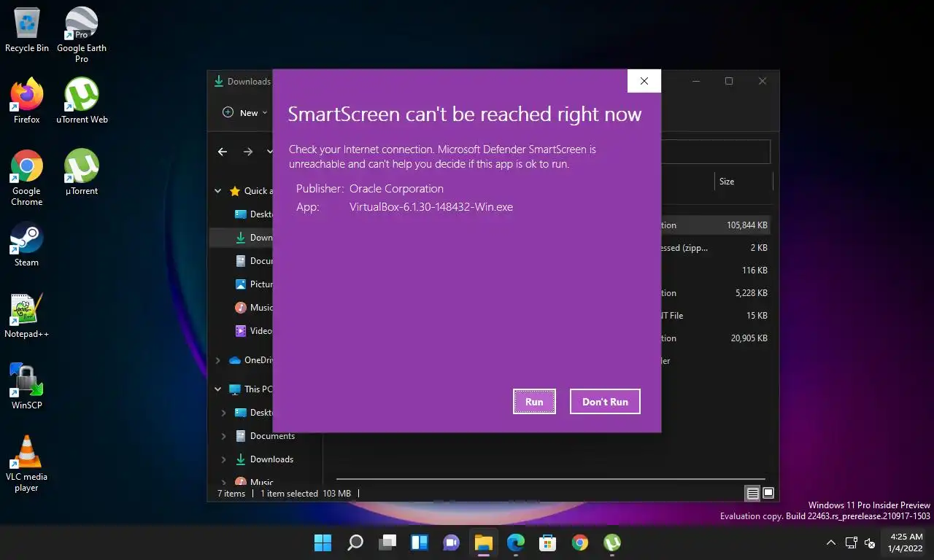Open uTorrent Web desktop icon
Viewport: 934px width, 560px height.
tap(82, 101)
